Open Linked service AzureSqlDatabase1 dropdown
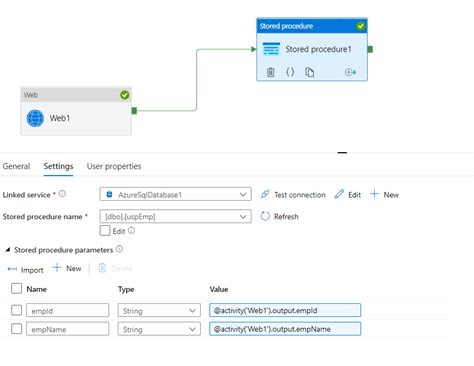Image resolution: width=474 pixels, height=366 pixels. (175, 194)
